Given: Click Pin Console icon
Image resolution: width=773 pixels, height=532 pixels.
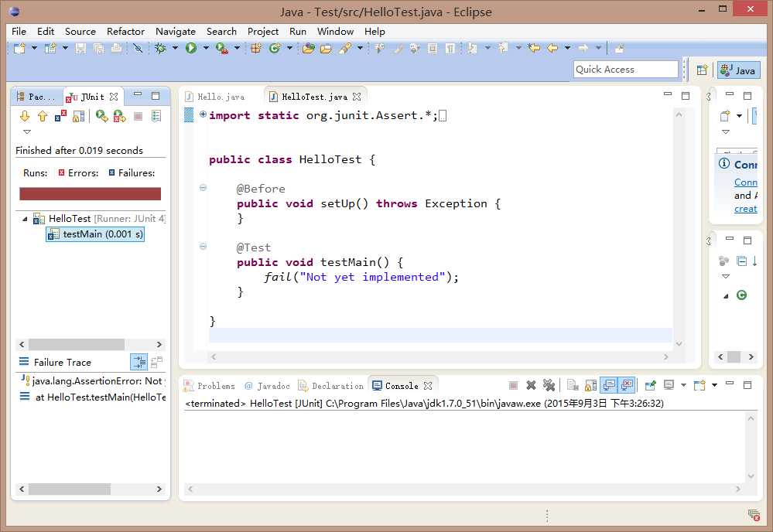Looking at the screenshot, I should coord(650,385).
